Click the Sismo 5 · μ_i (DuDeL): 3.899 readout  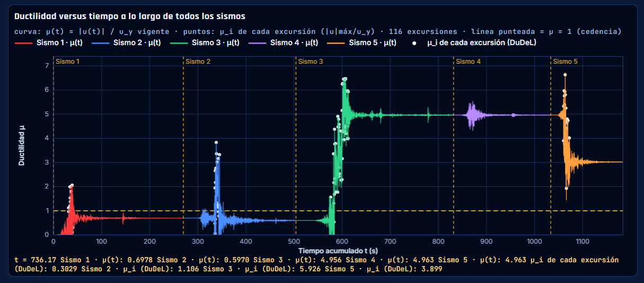click(x=384, y=269)
